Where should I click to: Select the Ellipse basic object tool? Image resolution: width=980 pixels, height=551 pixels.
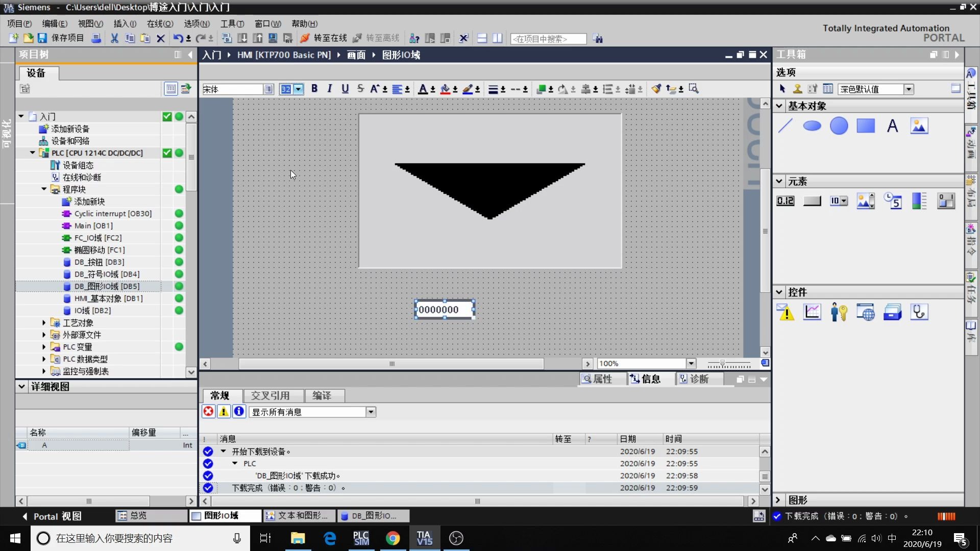pos(812,126)
